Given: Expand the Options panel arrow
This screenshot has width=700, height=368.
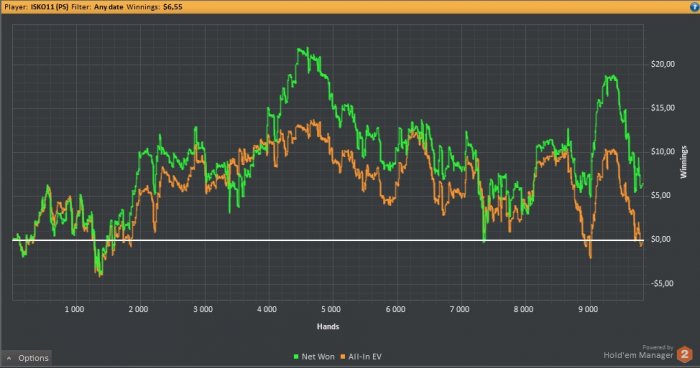Looking at the screenshot, I should [x=9, y=358].
